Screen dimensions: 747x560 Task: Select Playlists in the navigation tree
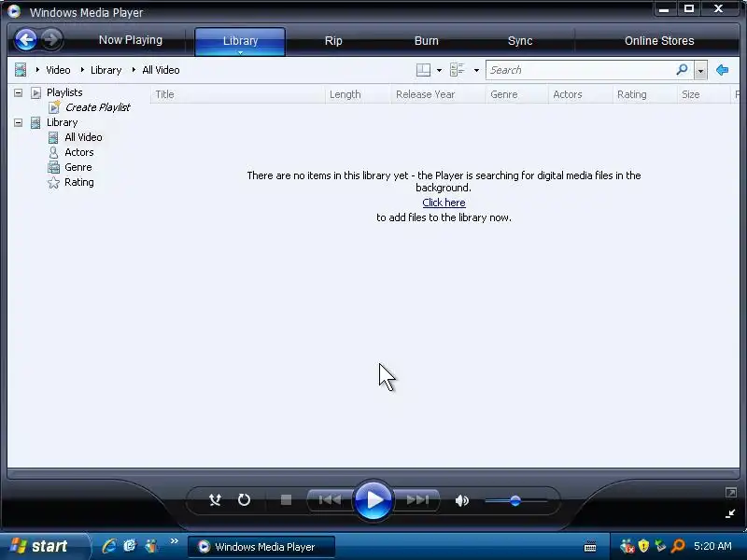64,92
